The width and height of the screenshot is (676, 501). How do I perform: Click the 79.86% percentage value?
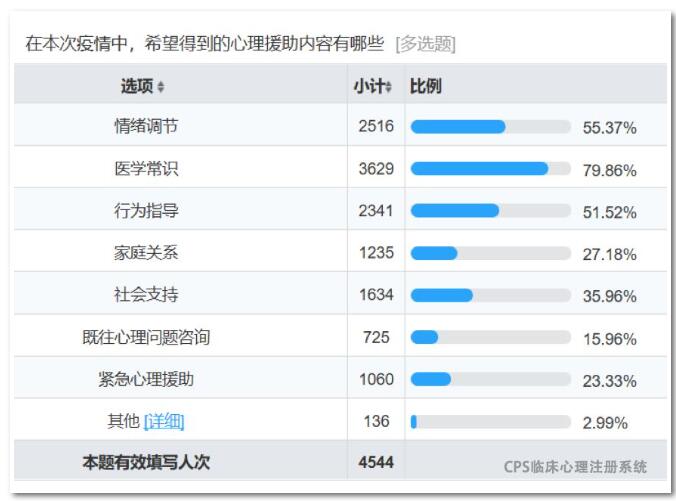[x=610, y=170]
